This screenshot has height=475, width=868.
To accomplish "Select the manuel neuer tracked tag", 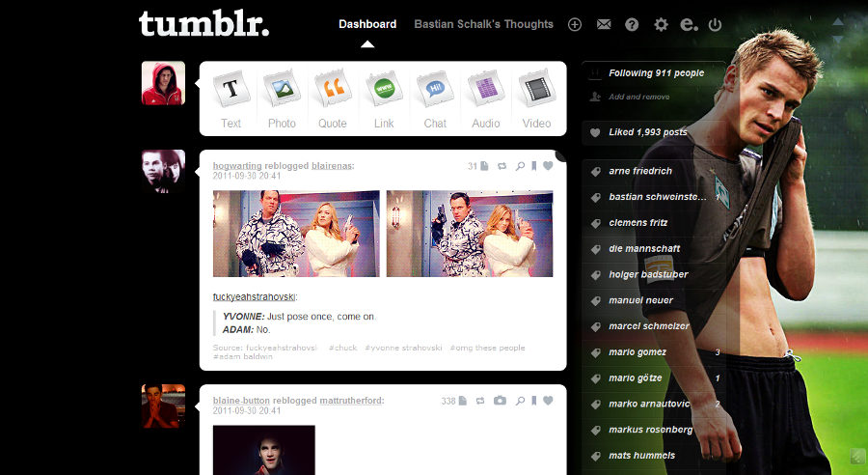I will (x=641, y=300).
